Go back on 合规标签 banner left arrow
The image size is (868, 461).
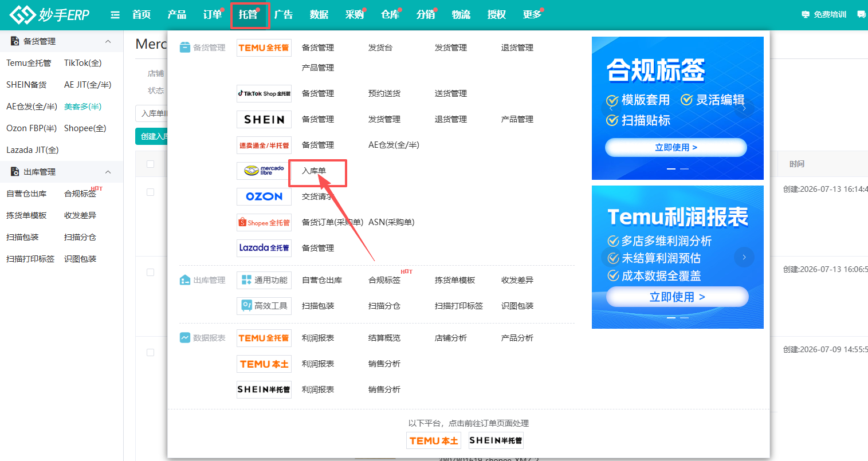611,108
